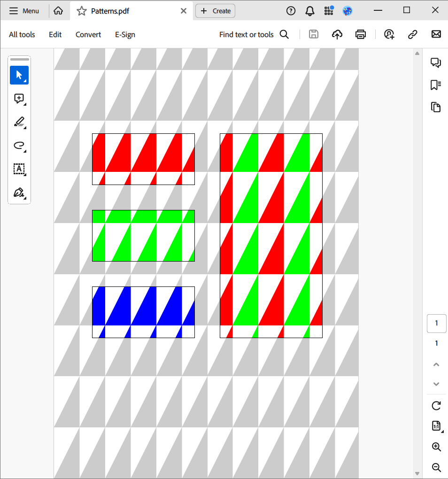448x479 pixels.
Task: Open the Add comment tool
Action: click(19, 99)
